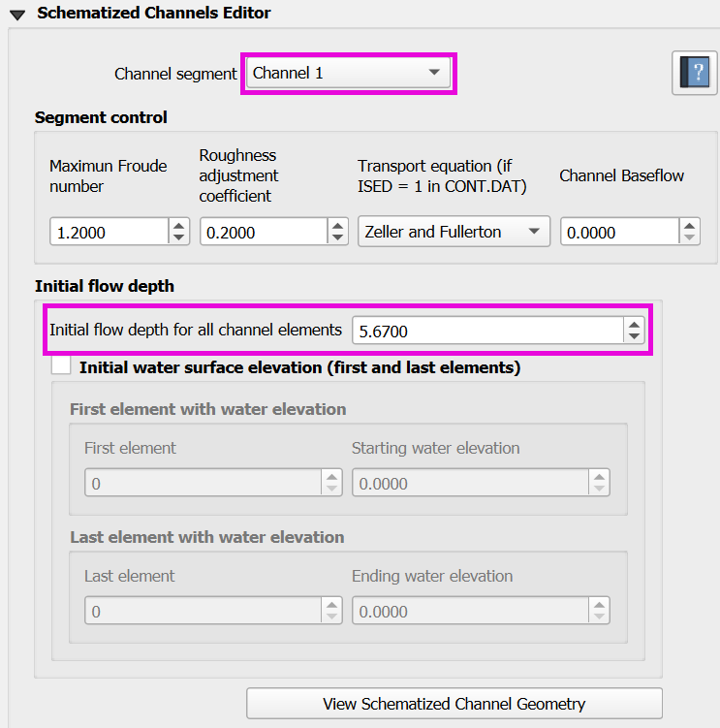This screenshot has width=720, height=728.
Task: Enable Initial water surface elevation checkbox
Action: [62, 367]
